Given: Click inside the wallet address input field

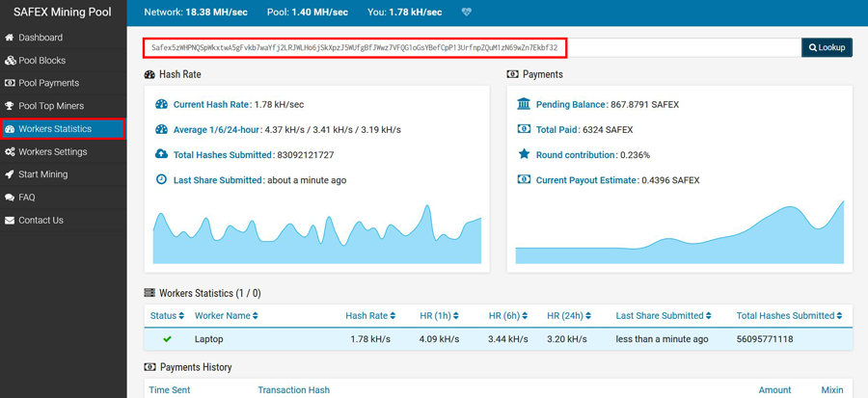Looking at the screenshot, I should [x=473, y=47].
